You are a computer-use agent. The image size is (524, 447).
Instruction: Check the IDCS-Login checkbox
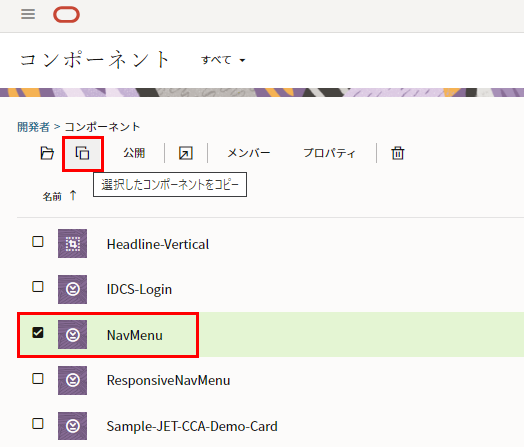tap(38, 287)
